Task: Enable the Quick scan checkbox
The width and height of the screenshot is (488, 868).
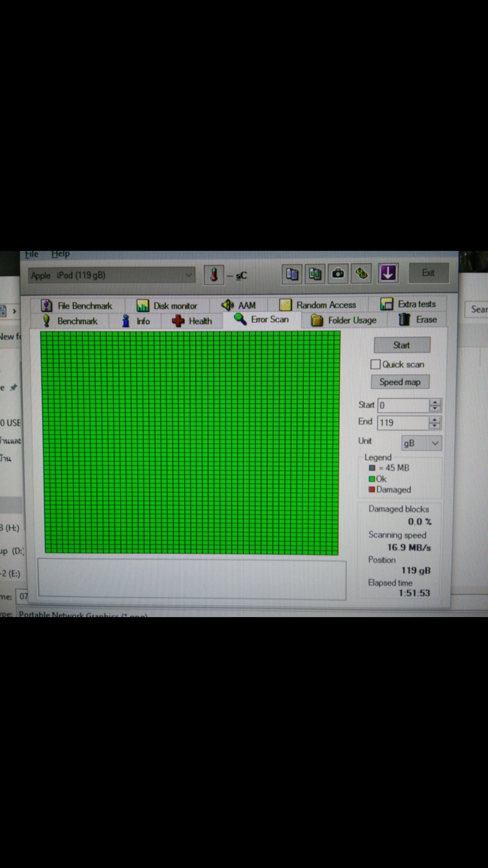Action: point(376,364)
